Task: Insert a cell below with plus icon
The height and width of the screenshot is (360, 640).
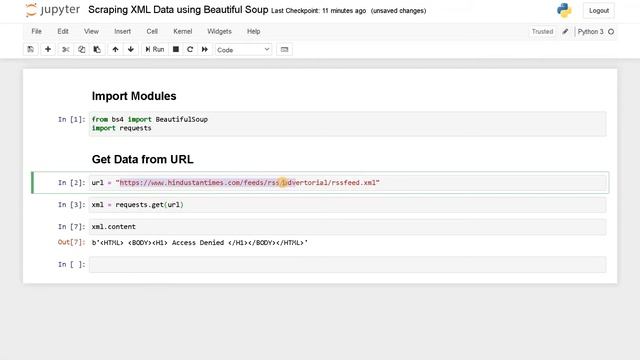Action: (x=48, y=49)
